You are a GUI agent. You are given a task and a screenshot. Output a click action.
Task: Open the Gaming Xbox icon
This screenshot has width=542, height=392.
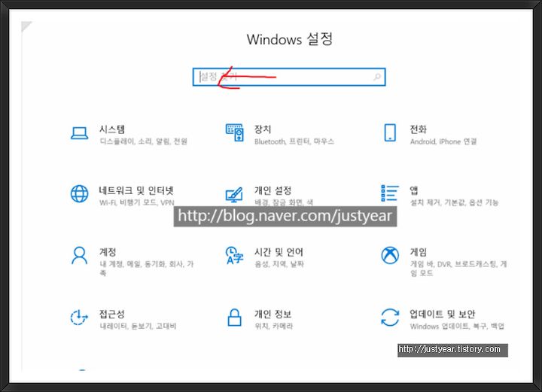tap(390, 255)
